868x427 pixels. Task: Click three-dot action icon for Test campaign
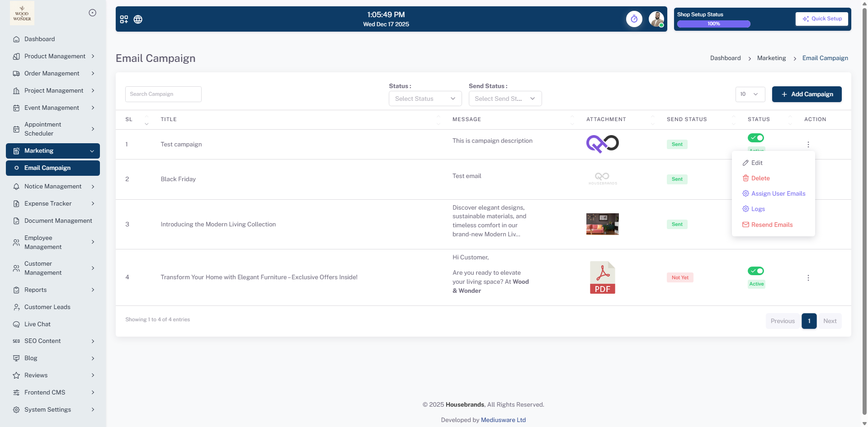tap(808, 145)
